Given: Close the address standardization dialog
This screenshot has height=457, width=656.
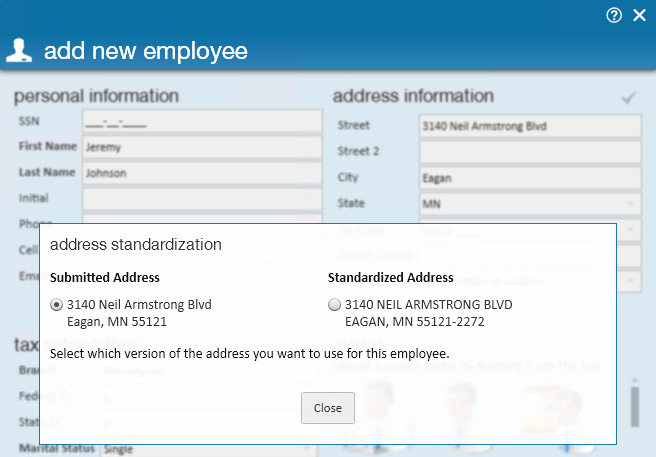Looking at the screenshot, I should (328, 408).
